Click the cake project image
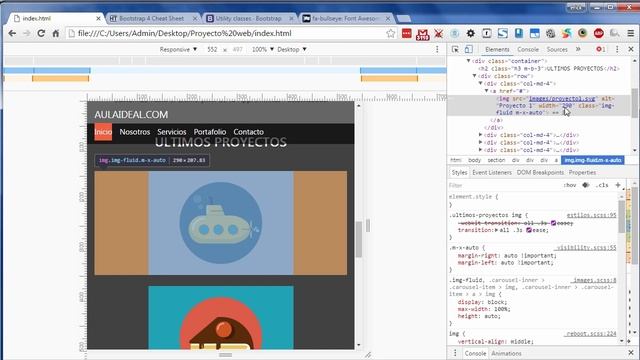The width and height of the screenshot is (640, 360). 221,318
